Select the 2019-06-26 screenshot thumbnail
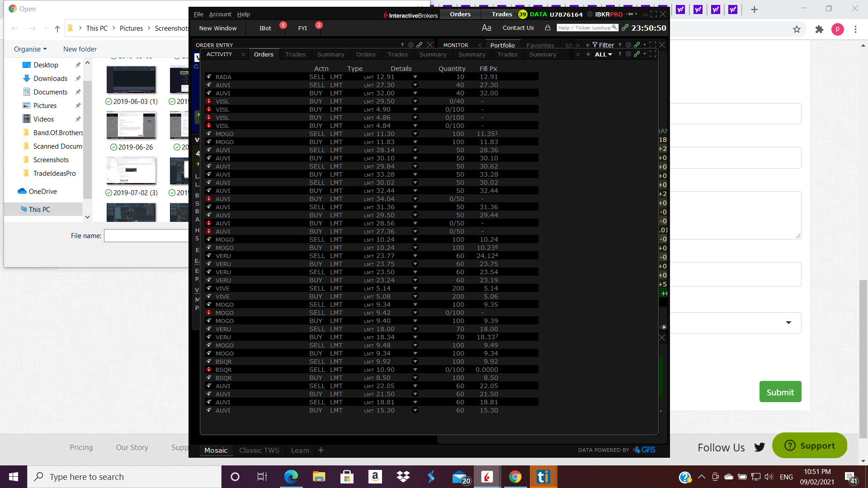868x488 pixels. (131, 126)
